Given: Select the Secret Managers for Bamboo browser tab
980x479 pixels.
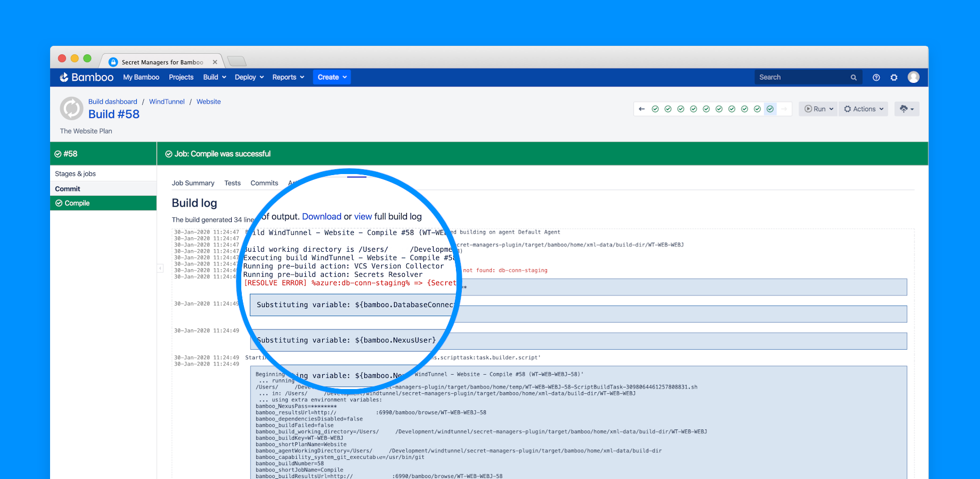Looking at the screenshot, I should 162,62.
